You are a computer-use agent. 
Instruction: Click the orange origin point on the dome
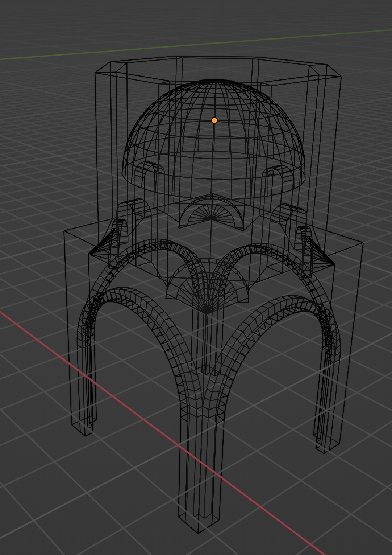(214, 120)
